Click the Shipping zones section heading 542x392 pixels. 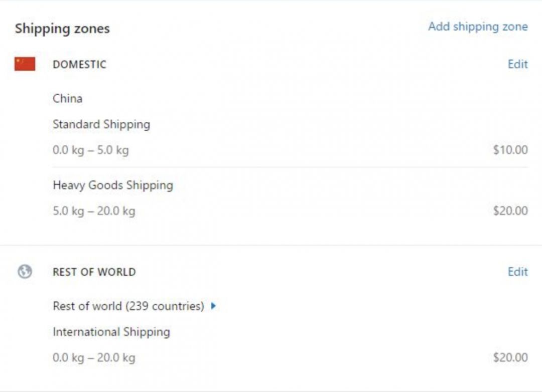pyautogui.click(x=62, y=29)
